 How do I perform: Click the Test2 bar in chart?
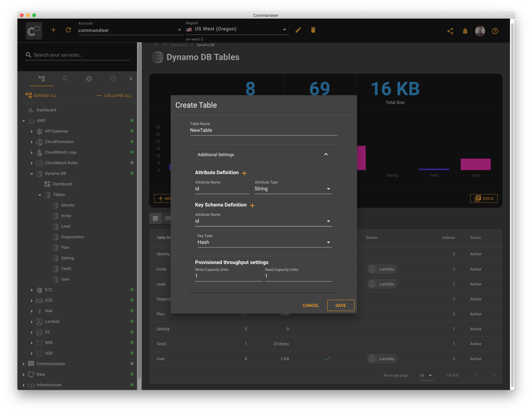click(x=434, y=169)
